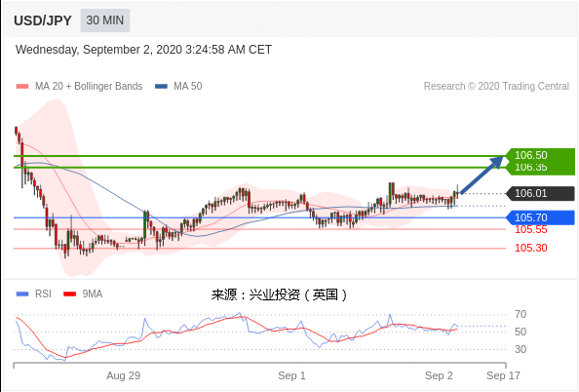Toggle the 9MA legend entry
This screenshot has height=392, width=579.
click(x=83, y=294)
